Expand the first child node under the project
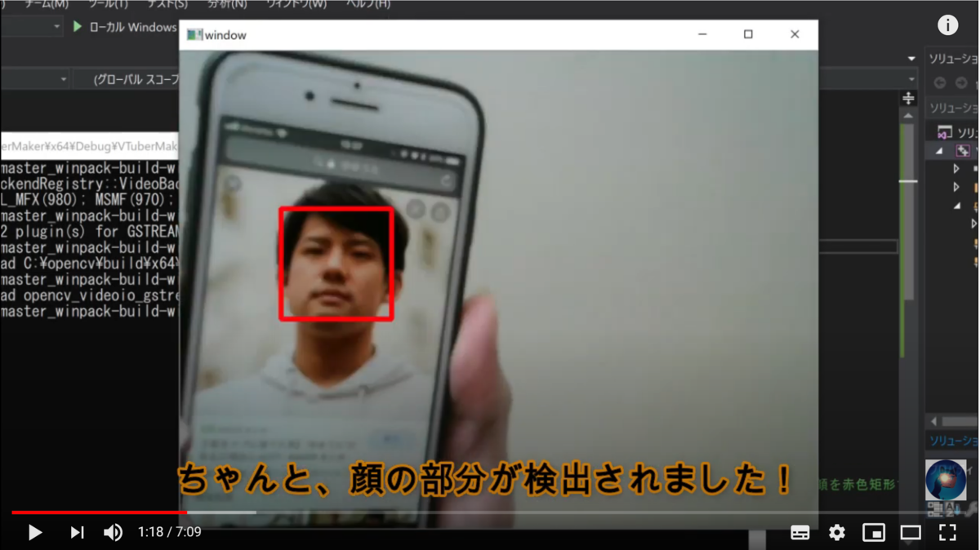This screenshot has height=550, width=980. point(956,169)
